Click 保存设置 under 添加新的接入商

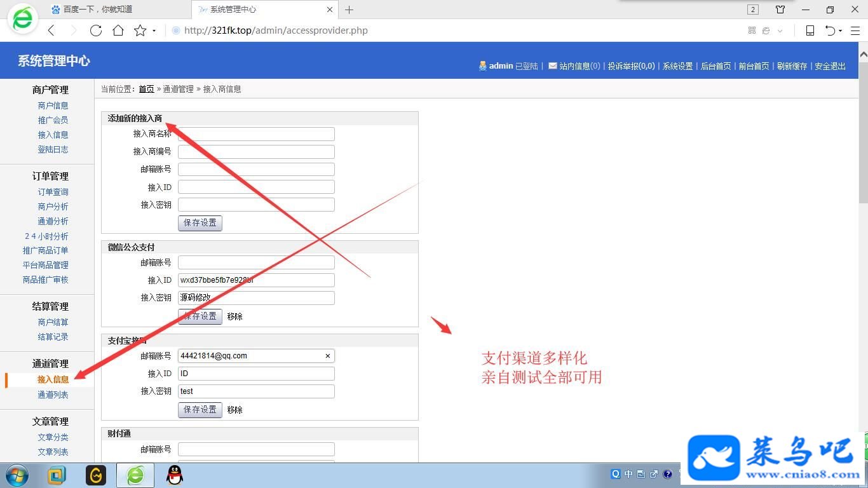200,223
